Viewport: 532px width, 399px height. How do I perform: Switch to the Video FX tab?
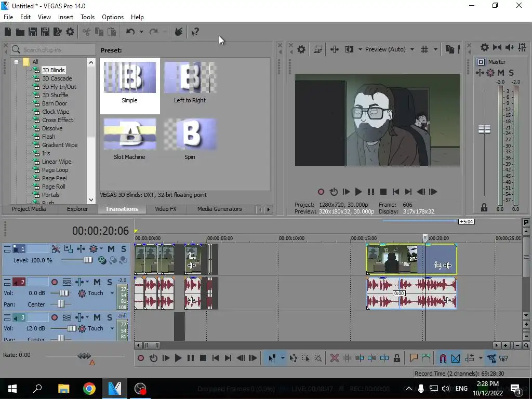coord(166,209)
